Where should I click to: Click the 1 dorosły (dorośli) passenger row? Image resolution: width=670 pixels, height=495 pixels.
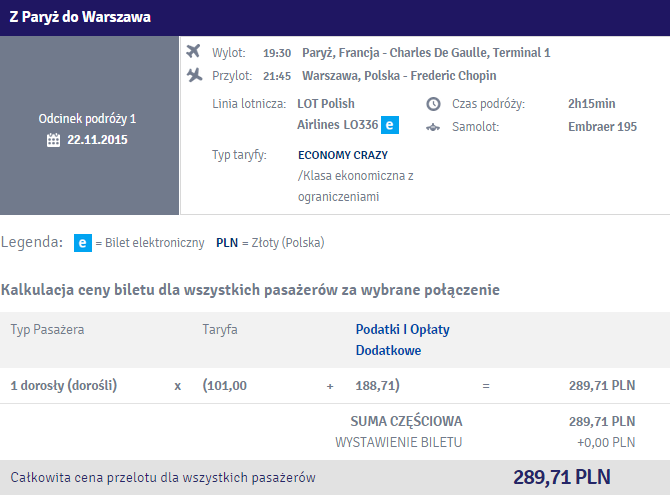(335, 386)
